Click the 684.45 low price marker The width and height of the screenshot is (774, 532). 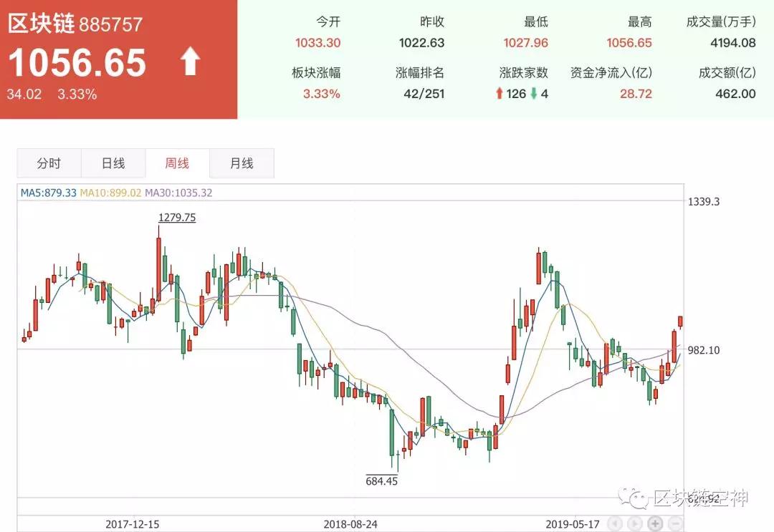381,480
